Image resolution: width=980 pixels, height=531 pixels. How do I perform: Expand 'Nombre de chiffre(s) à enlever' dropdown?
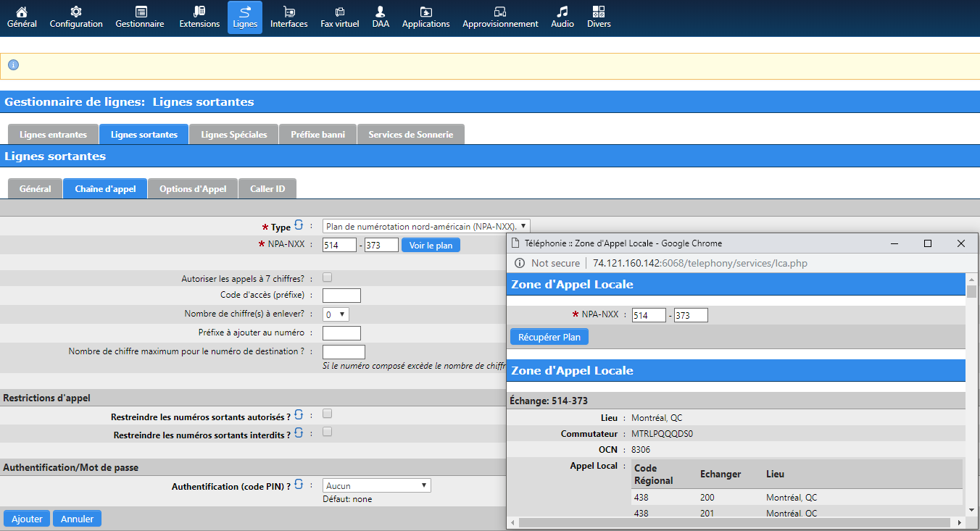336,314
